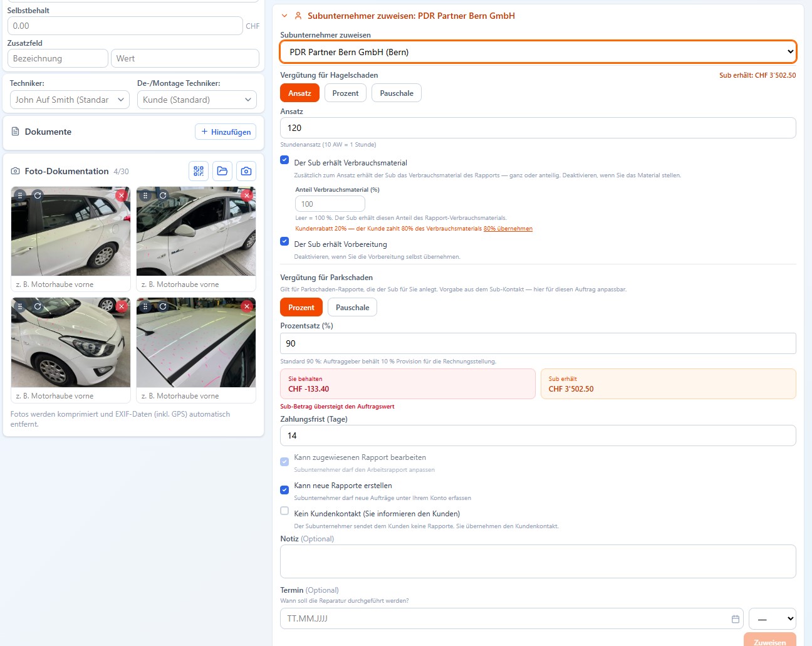
Task: Click the Zusatzfeld Bezeichnung field
Action: point(58,58)
